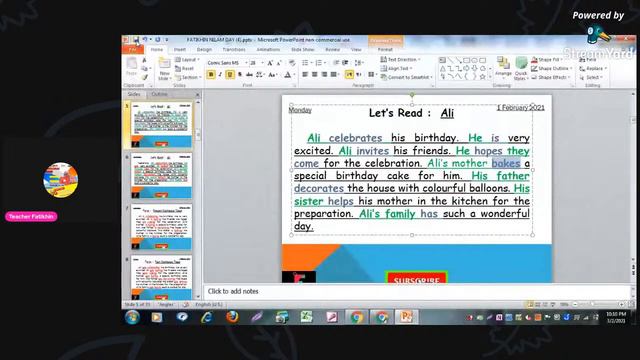Open Firefox from the Windows taskbar
Screen dimensions: 640x360
click(x=232, y=317)
